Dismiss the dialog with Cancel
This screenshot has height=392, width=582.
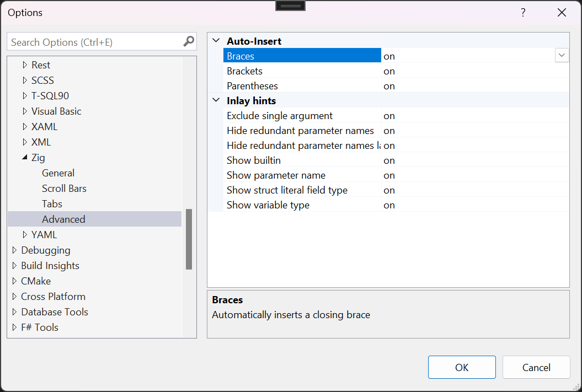click(x=536, y=367)
